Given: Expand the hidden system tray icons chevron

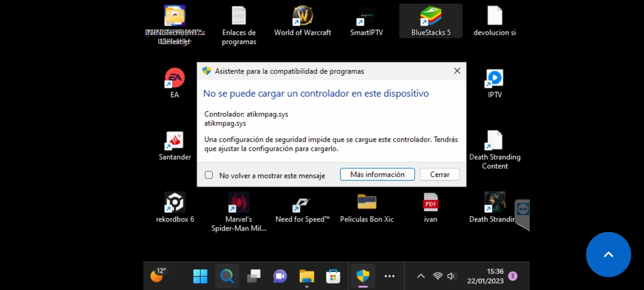Looking at the screenshot, I should 421,276.
